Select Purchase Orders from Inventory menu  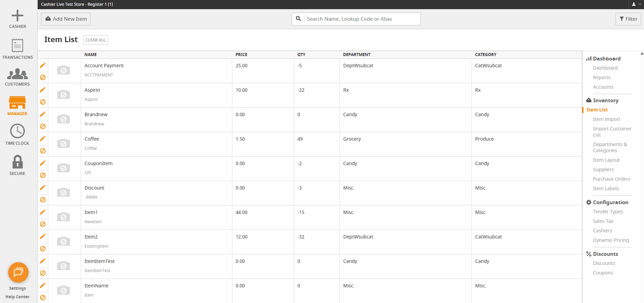tap(611, 179)
